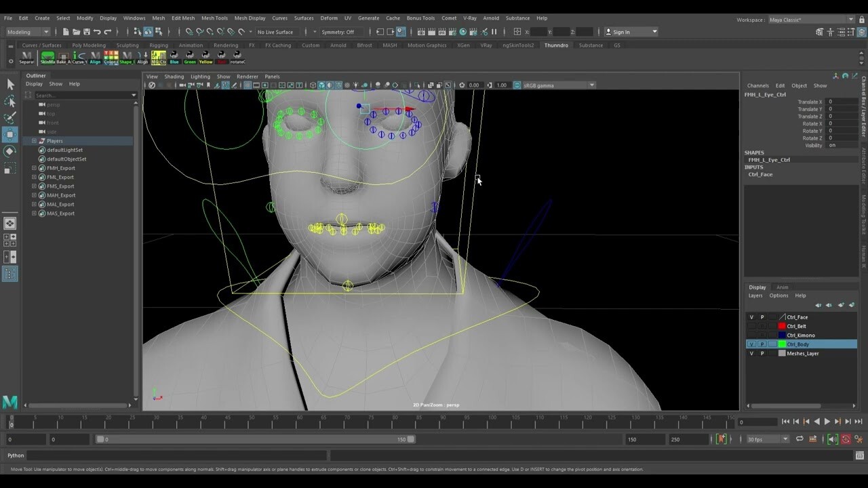Open the Deform menu

tap(328, 18)
